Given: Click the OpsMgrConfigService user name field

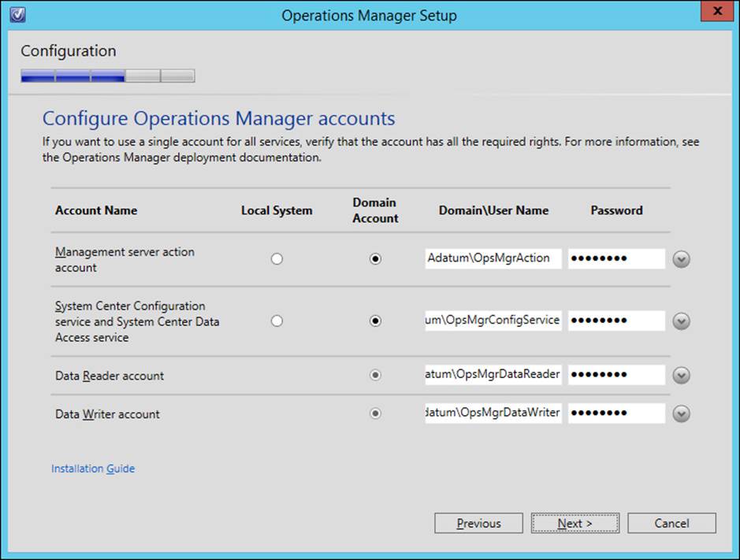Looking at the screenshot, I should [x=493, y=321].
